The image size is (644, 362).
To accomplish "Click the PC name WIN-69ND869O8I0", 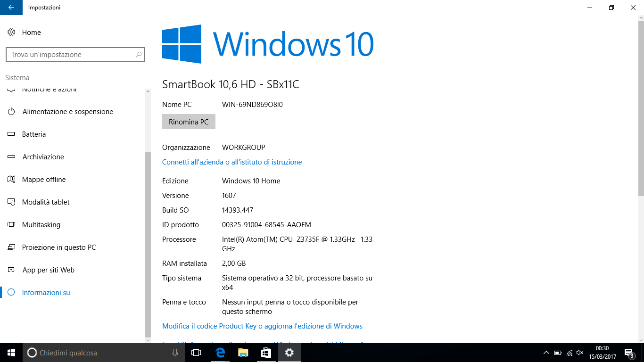I will pos(252,105).
